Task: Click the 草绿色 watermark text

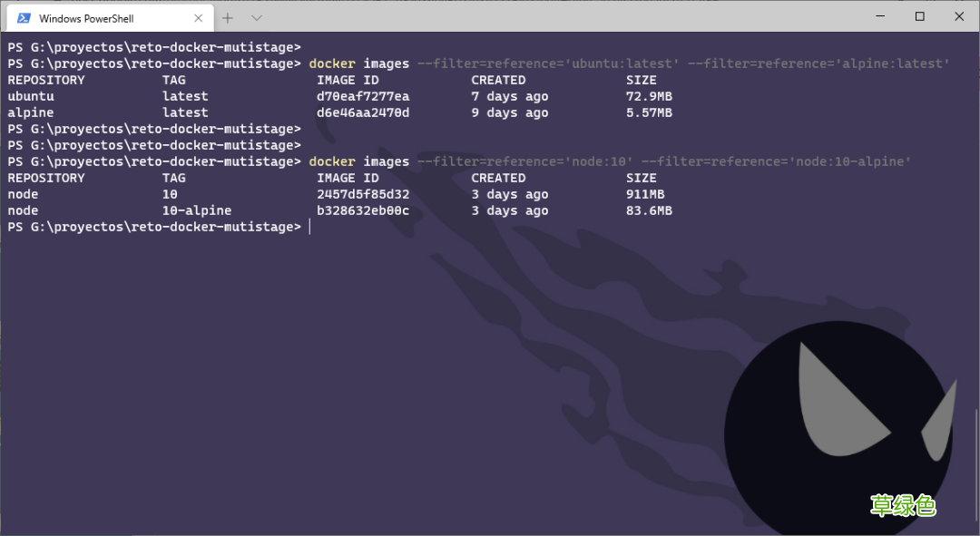Action: pos(904,506)
